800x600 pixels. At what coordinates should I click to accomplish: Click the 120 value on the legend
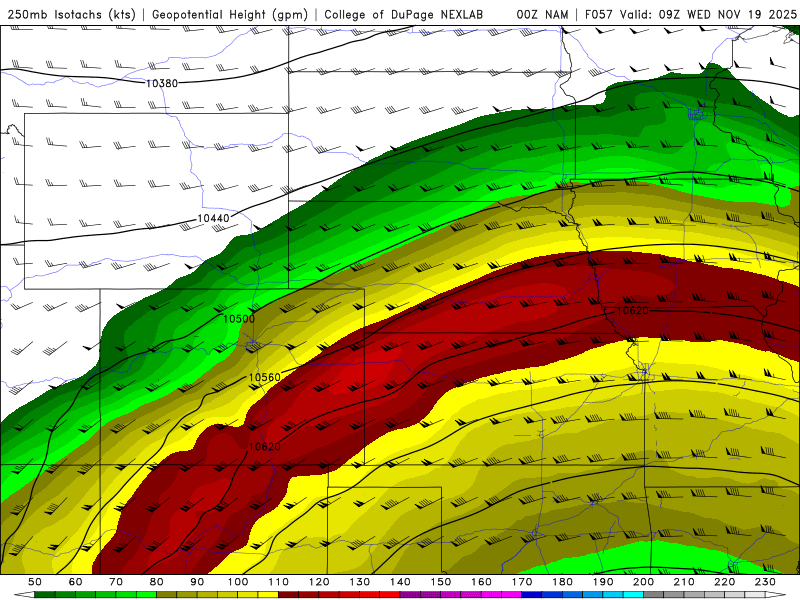[x=319, y=582]
